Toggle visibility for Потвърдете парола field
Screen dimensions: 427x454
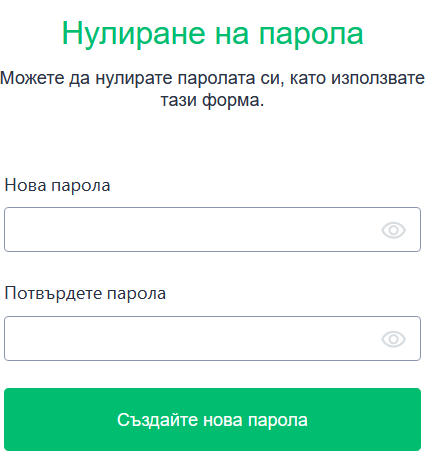(393, 339)
